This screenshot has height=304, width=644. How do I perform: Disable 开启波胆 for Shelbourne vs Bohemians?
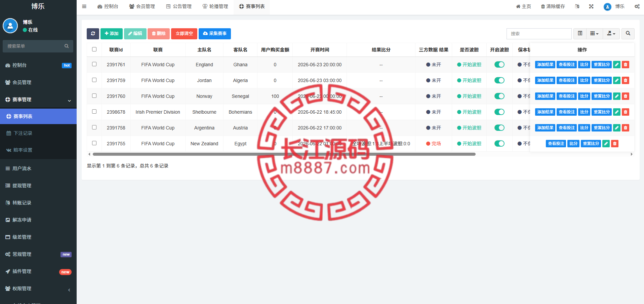click(x=499, y=112)
